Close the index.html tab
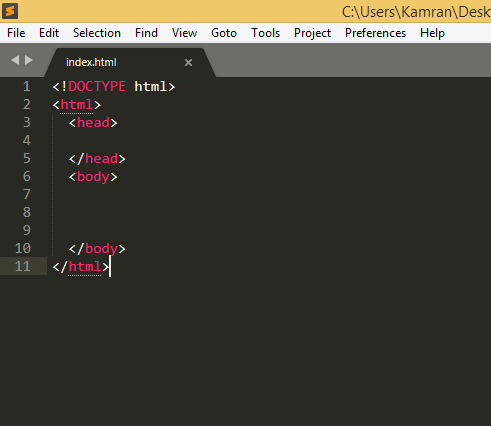 188,62
